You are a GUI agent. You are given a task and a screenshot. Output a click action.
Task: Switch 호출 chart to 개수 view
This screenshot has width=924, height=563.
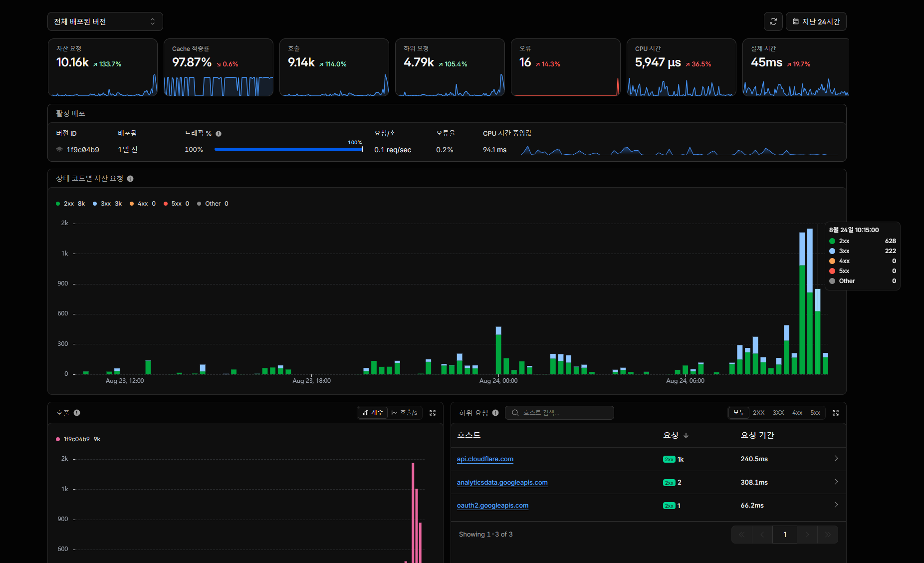click(x=373, y=413)
